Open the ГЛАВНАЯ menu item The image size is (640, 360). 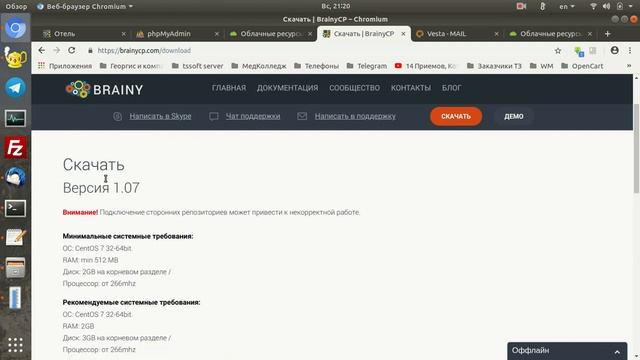point(229,88)
